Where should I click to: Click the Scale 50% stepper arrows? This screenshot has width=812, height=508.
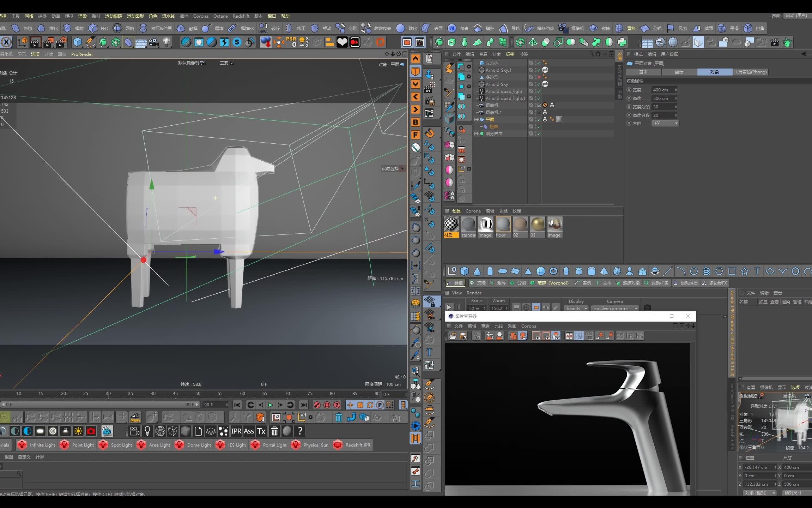tap(484, 308)
